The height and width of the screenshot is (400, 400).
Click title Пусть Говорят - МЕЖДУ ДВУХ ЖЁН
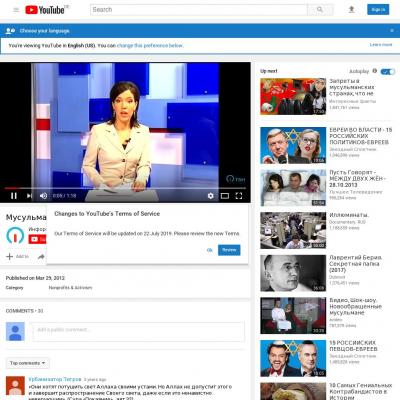pyautogui.click(x=357, y=178)
